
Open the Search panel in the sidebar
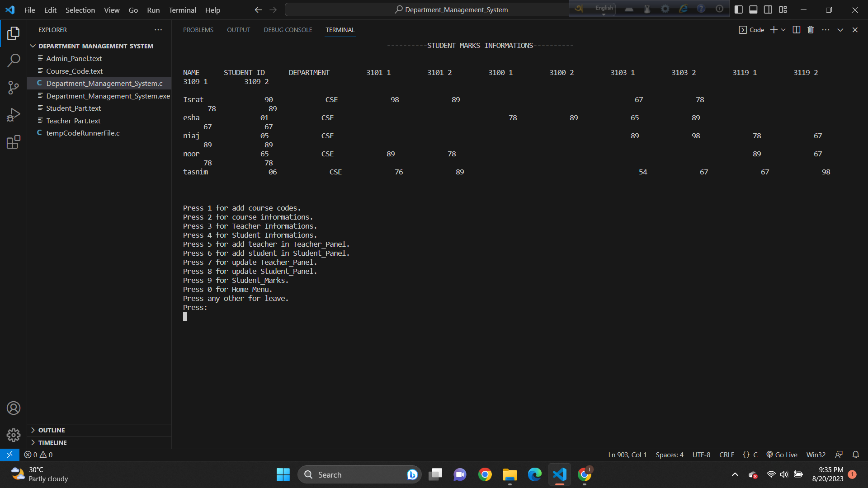(x=14, y=60)
